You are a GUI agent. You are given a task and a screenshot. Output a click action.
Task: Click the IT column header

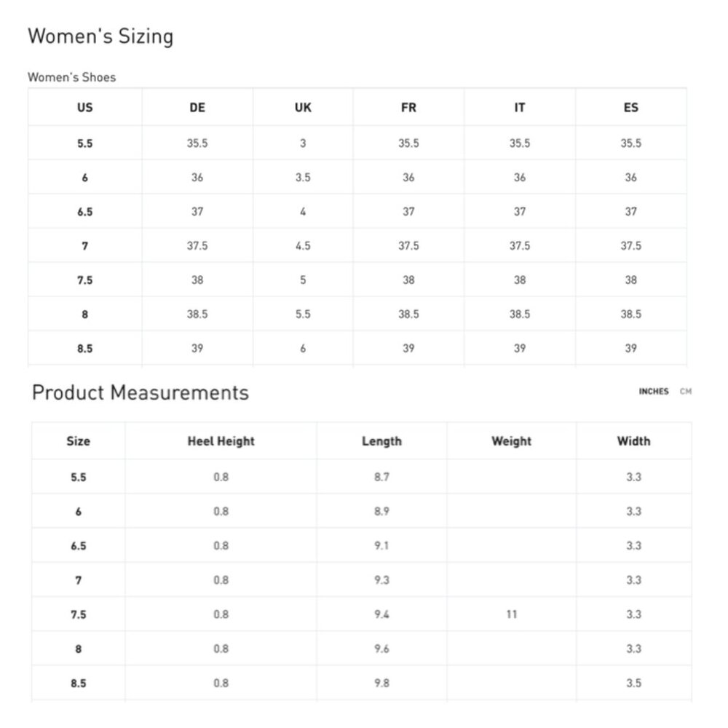(520, 108)
